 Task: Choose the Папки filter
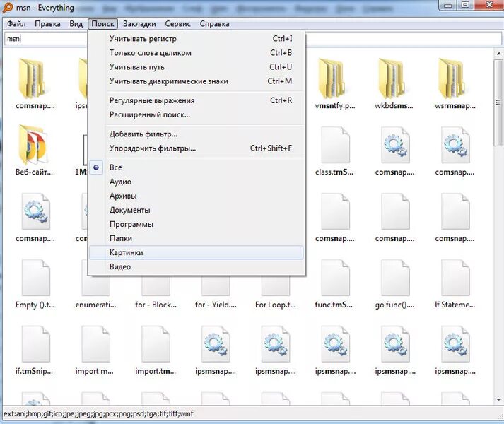[197, 238]
